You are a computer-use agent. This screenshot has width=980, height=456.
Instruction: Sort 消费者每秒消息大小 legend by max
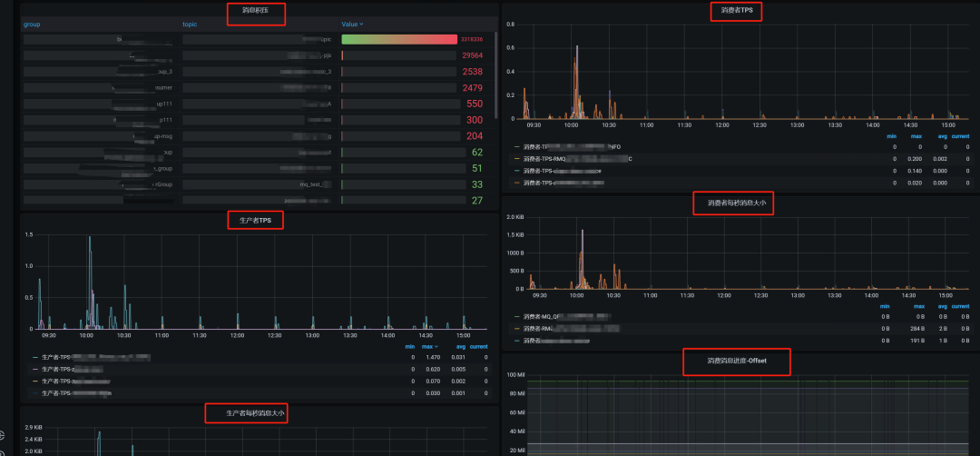click(x=918, y=306)
